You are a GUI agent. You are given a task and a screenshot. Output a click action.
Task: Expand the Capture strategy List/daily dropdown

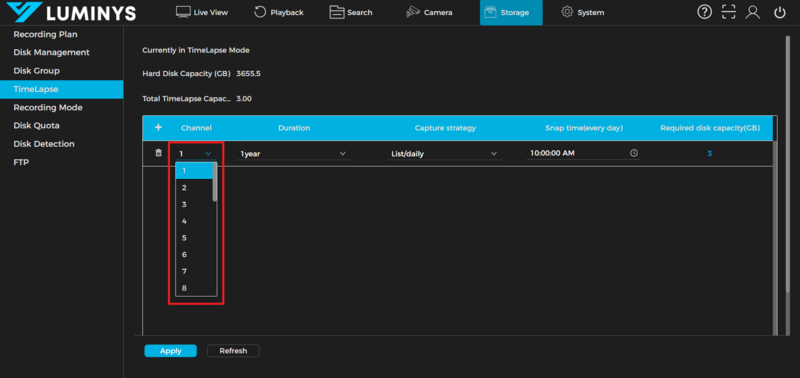click(x=444, y=154)
